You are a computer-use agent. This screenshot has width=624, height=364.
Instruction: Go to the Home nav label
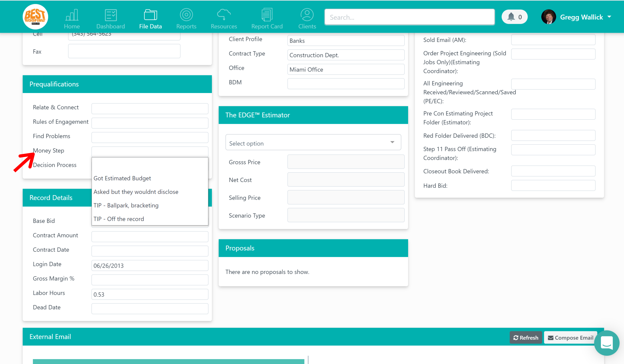(x=72, y=26)
